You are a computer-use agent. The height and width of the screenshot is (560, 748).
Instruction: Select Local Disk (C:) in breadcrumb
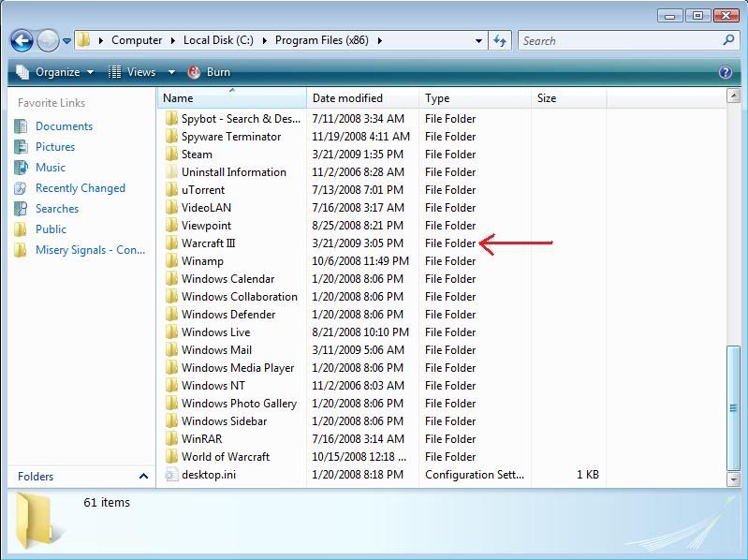click(218, 40)
